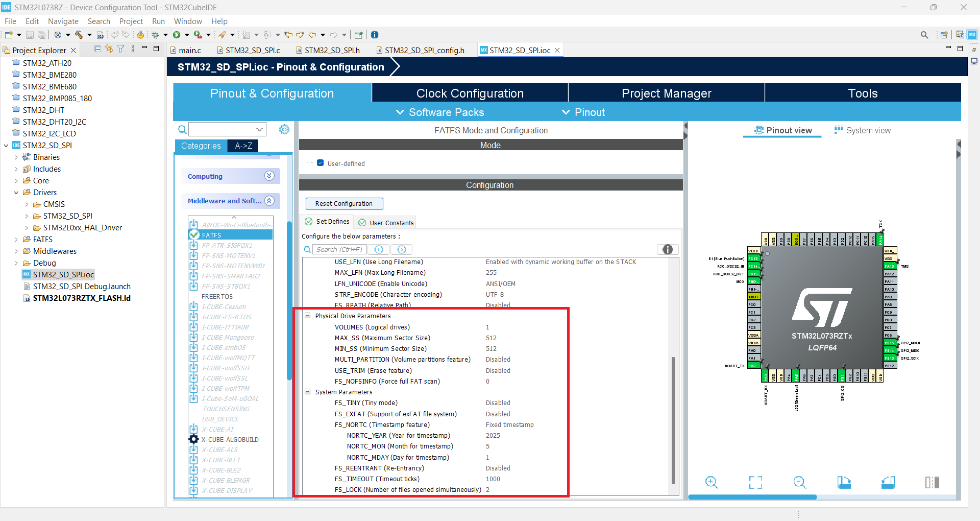
Task: Expand the Computing category
Action: (x=269, y=176)
